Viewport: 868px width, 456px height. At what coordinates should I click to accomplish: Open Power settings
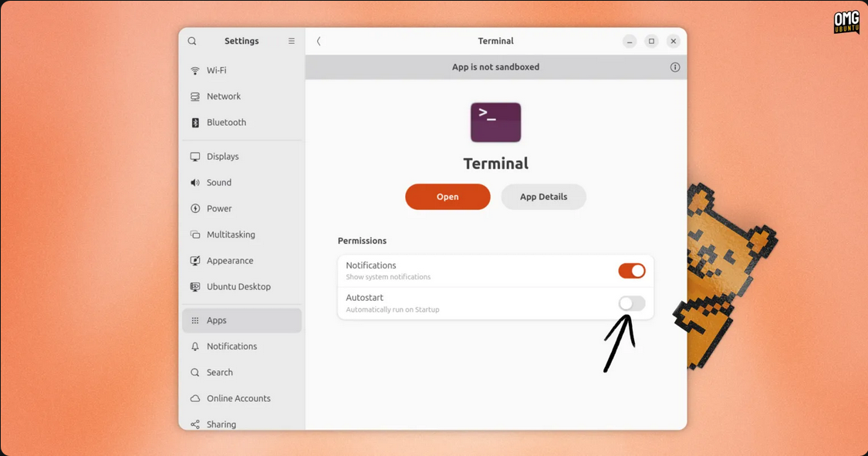[x=242, y=208]
